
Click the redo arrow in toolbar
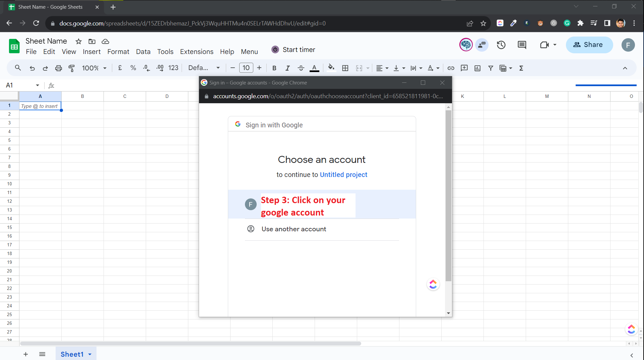[45, 68]
